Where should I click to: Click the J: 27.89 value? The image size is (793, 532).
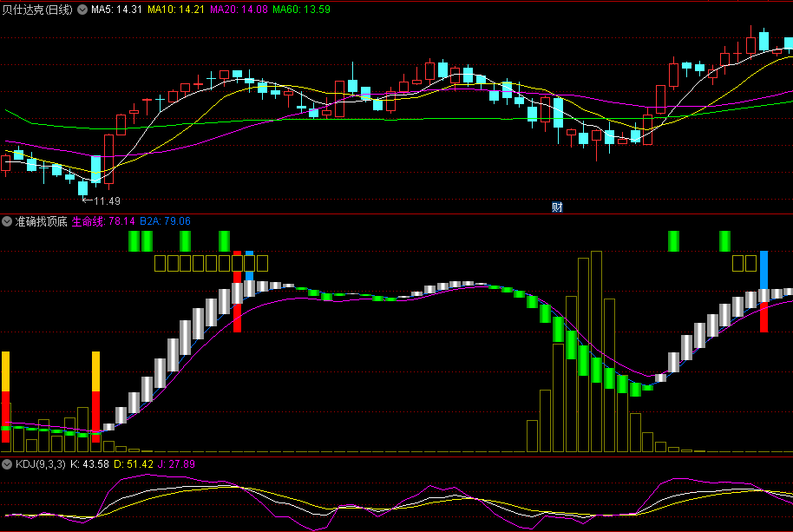coord(176,464)
